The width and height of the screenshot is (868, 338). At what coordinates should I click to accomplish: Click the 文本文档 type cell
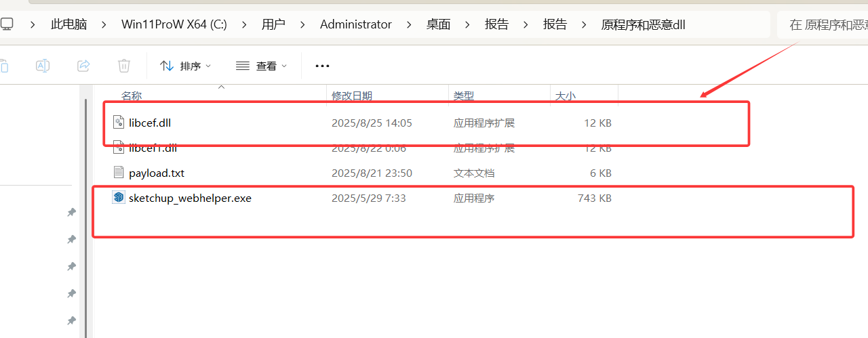point(474,173)
